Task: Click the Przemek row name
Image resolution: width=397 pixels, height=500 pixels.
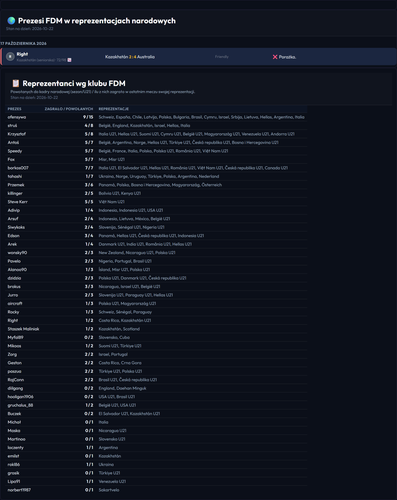Action: coord(16,185)
